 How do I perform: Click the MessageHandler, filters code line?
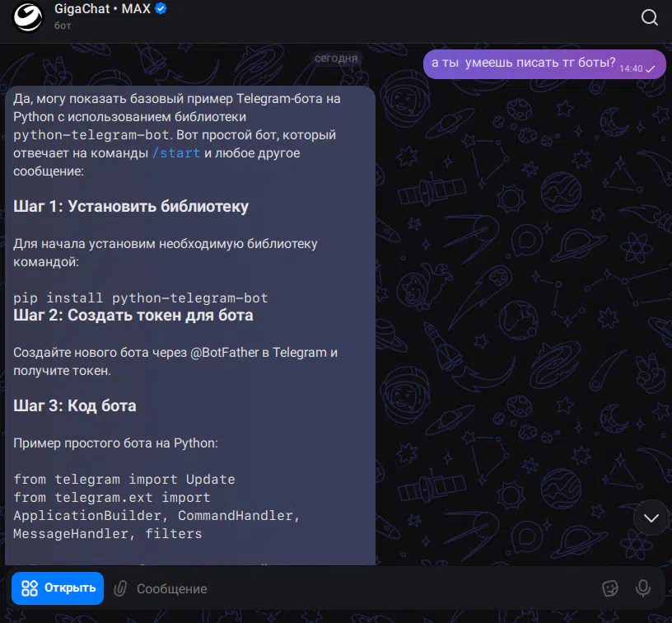[x=108, y=533]
